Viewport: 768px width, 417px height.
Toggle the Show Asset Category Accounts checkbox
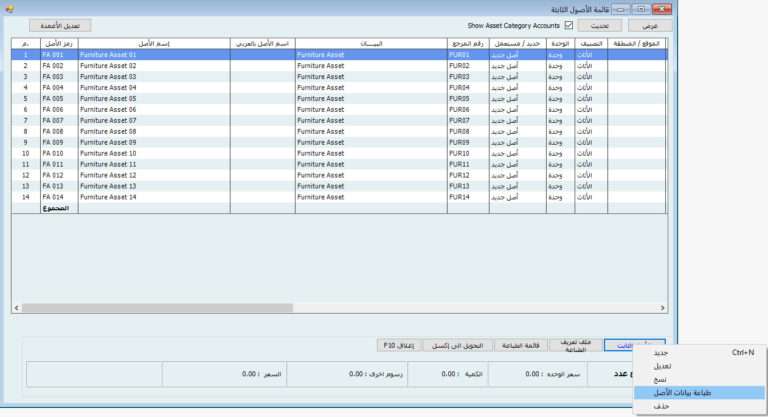[x=569, y=25]
